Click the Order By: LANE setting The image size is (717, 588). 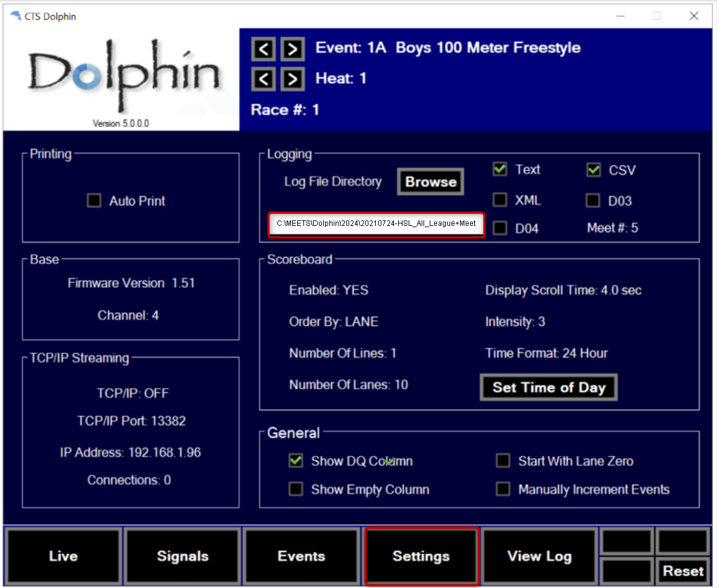point(334,322)
